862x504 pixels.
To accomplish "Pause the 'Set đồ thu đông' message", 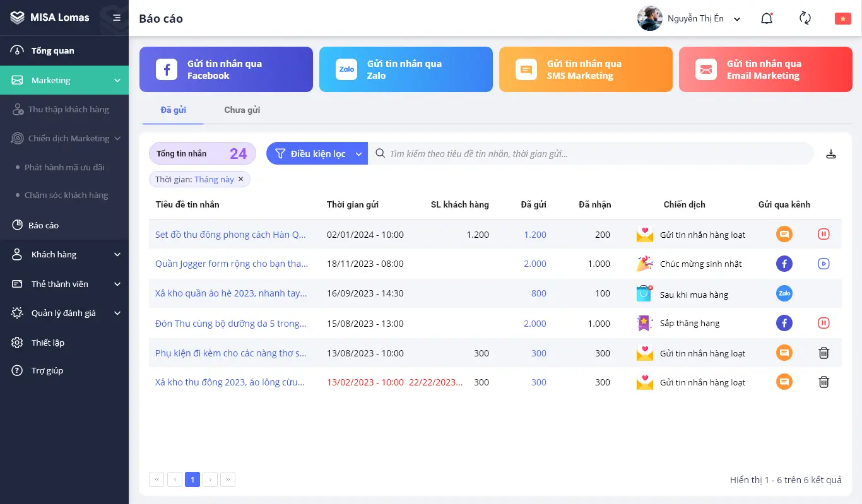I will point(824,234).
